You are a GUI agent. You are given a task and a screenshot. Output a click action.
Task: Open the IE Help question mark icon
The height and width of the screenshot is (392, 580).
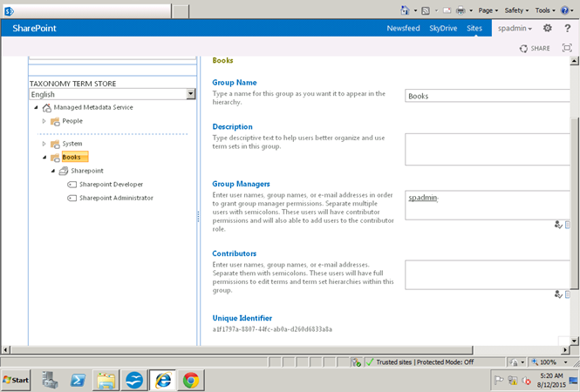tap(565, 10)
